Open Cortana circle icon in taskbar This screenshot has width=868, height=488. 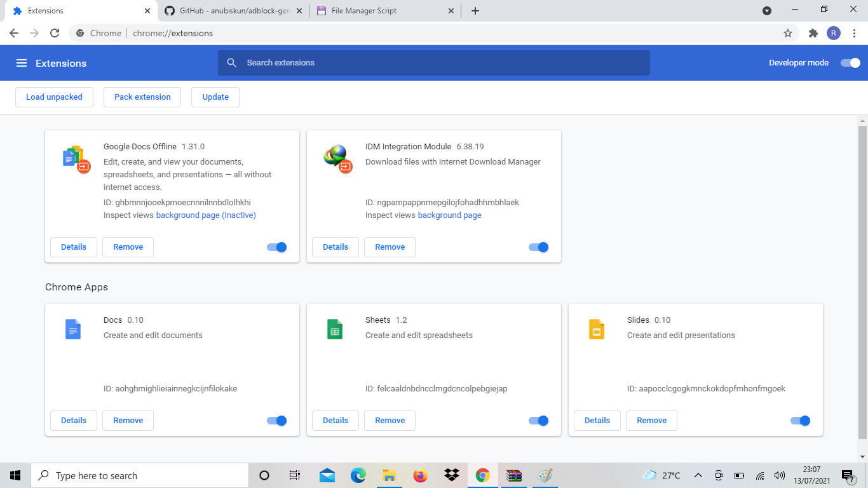[264, 475]
